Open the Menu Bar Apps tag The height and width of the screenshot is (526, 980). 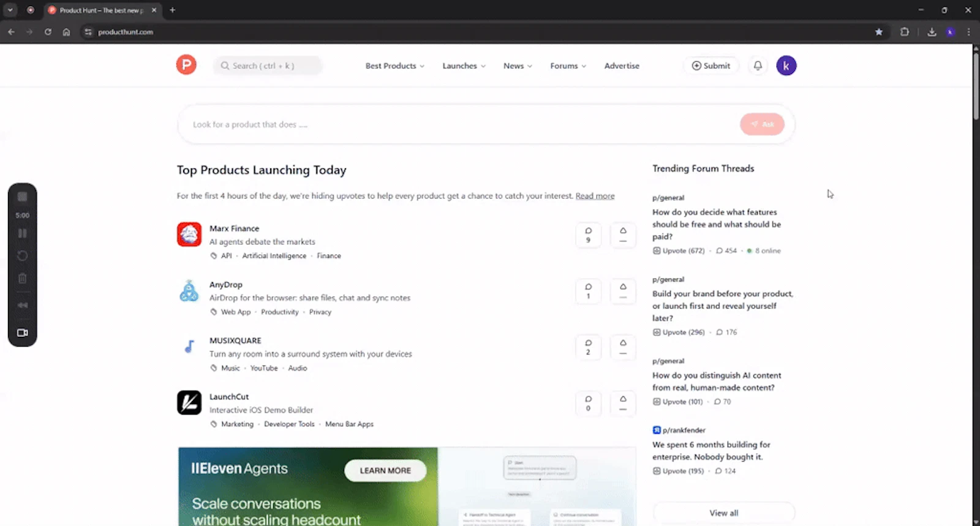[349, 424]
